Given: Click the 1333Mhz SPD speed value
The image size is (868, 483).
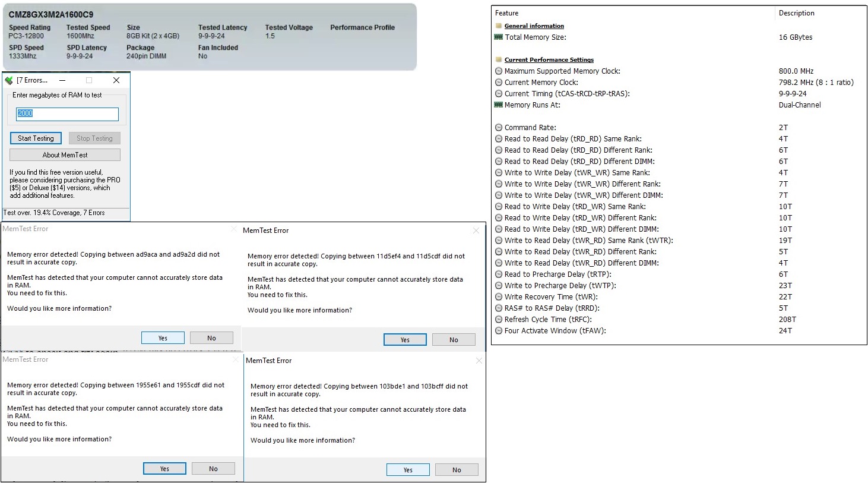Looking at the screenshot, I should (x=23, y=56).
